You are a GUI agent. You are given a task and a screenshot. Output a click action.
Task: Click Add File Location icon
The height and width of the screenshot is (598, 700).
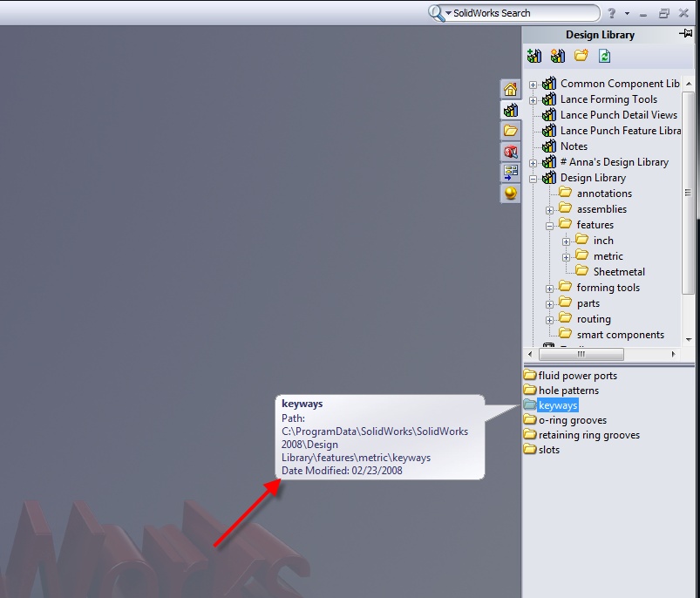(x=558, y=56)
